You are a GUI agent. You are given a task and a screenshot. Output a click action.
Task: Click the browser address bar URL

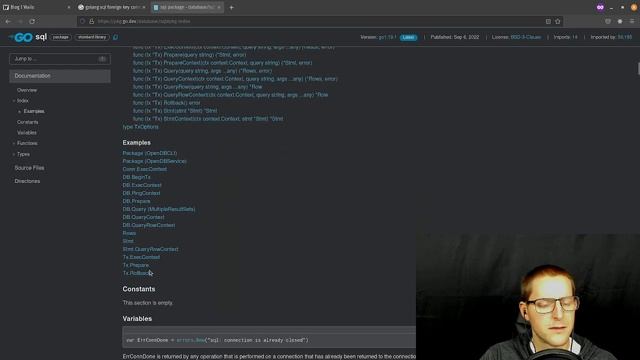pos(144,21)
